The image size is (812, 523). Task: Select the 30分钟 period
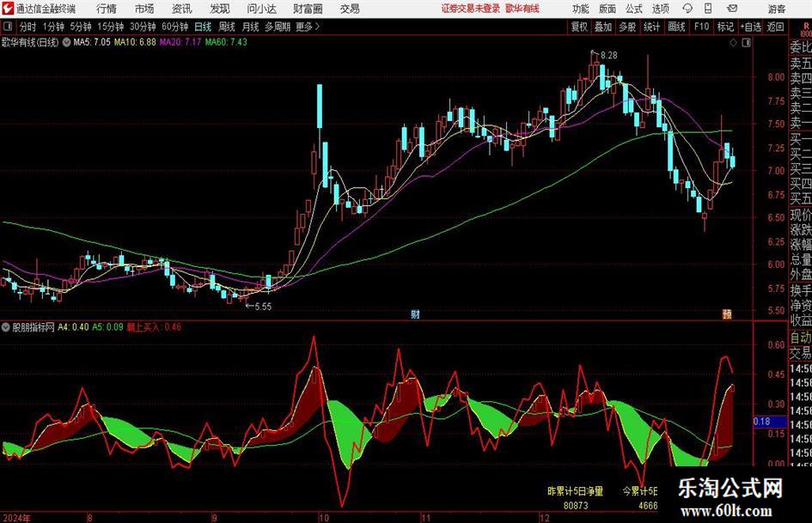point(143,27)
